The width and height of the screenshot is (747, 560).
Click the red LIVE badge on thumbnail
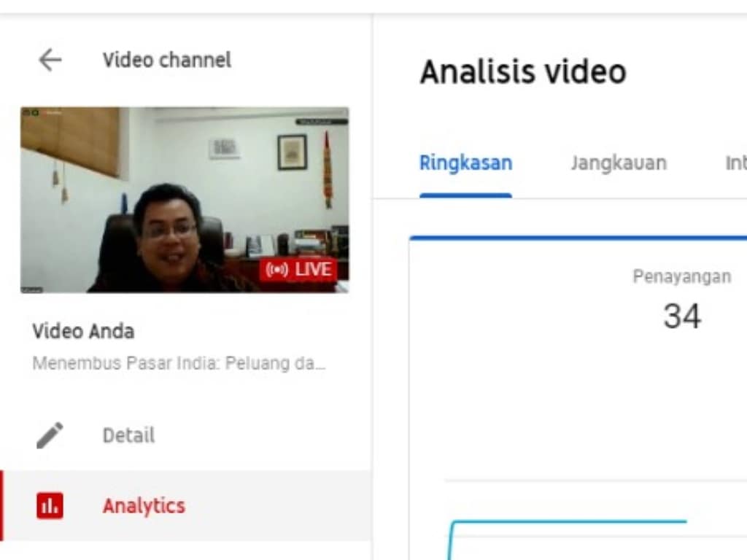(298, 270)
